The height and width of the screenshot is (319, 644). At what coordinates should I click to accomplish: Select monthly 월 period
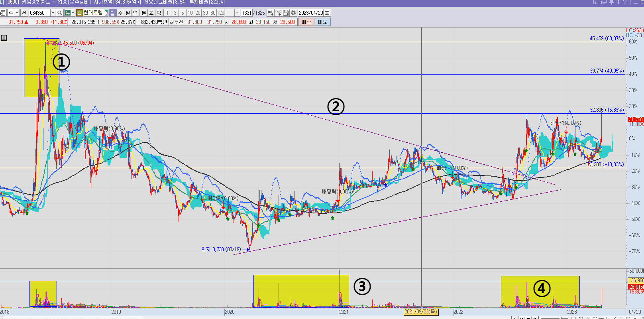click(x=128, y=13)
